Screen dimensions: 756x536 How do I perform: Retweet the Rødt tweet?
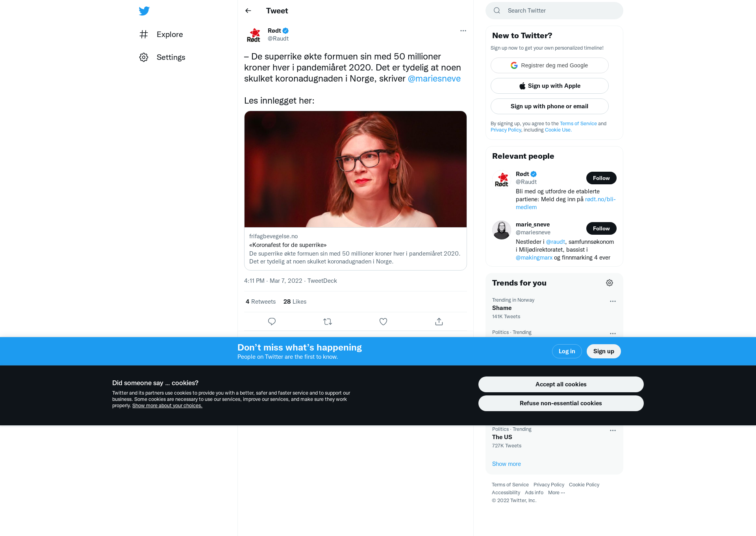click(328, 321)
